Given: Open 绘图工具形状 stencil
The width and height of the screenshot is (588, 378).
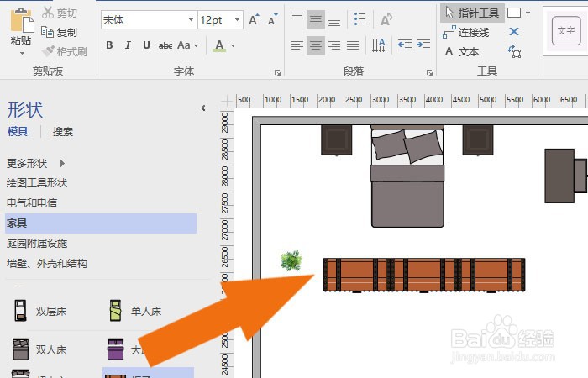Looking at the screenshot, I should pos(37,183).
